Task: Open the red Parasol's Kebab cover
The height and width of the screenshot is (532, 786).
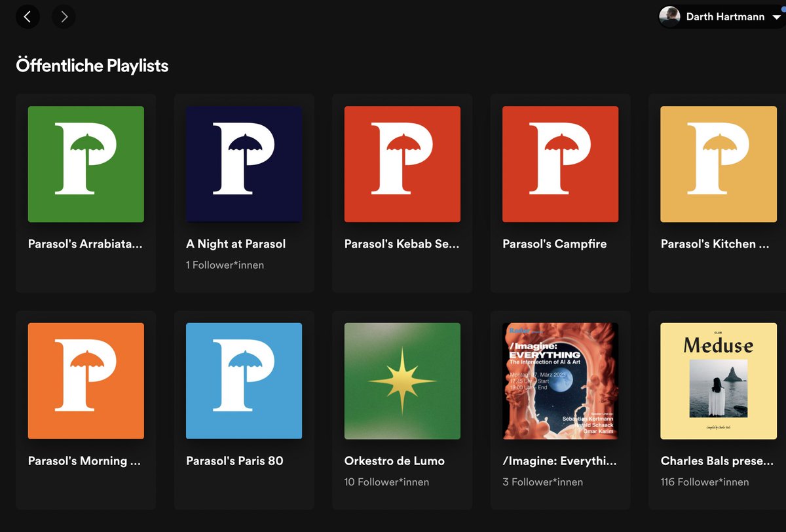Action: coord(402,164)
